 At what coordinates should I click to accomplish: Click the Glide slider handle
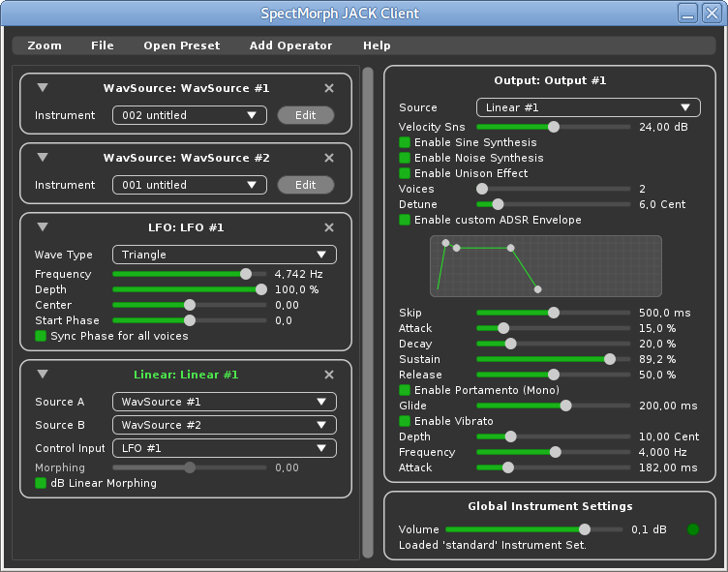click(x=565, y=406)
